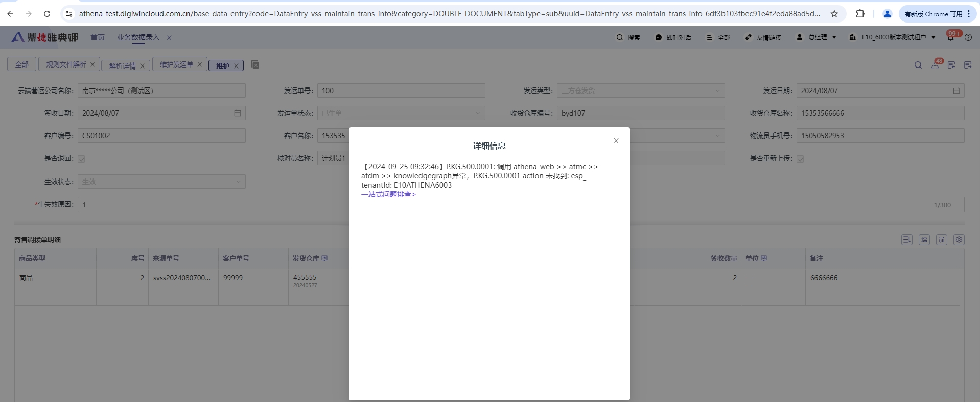This screenshot has width=980, height=402.
Task: Click the 有新版 Chrome 可用 update button
Action: [x=937, y=14]
